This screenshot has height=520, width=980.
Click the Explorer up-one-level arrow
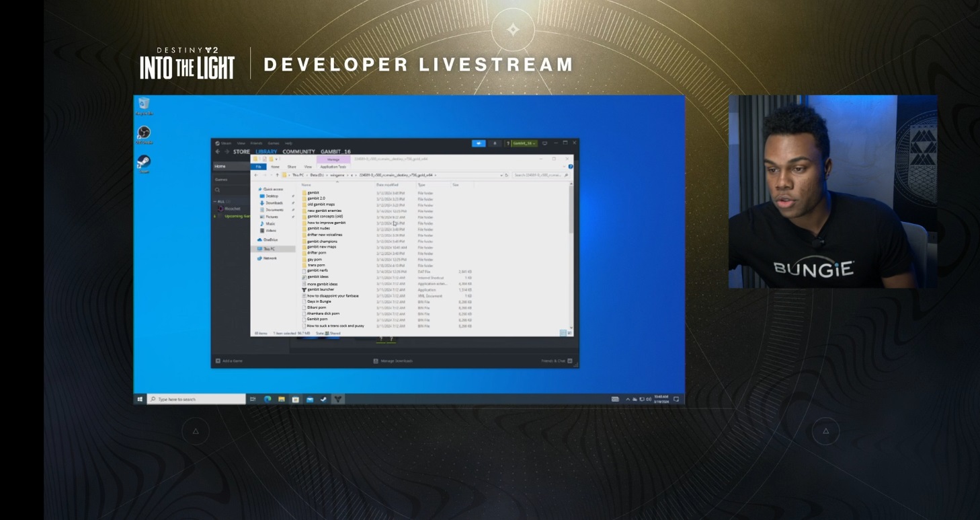277,175
